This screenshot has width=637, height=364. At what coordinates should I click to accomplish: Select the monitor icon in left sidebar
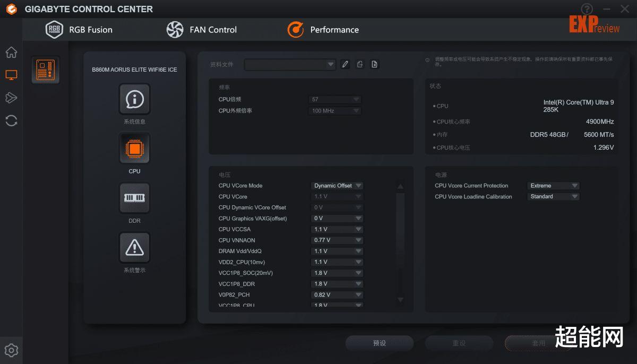pyautogui.click(x=11, y=75)
